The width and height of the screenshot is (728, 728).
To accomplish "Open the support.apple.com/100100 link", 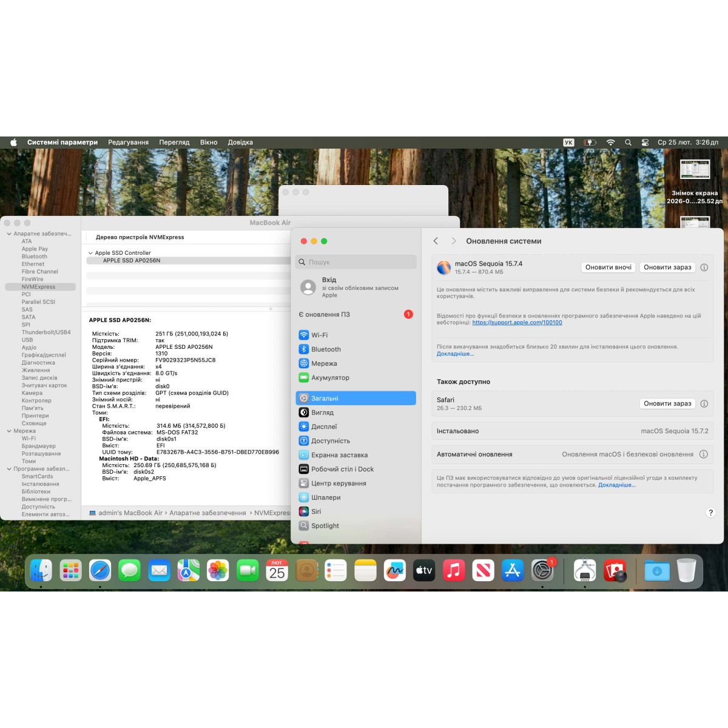I will tap(517, 323).
